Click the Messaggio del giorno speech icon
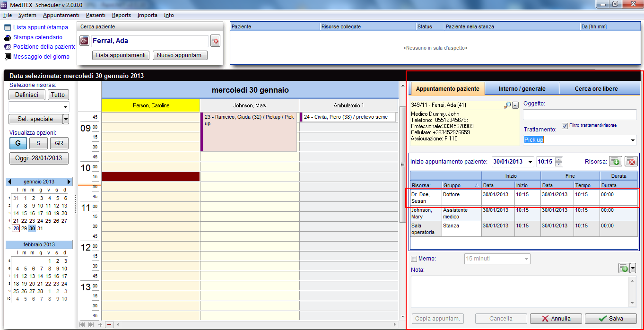644x330 pixels. click(8, 57)
